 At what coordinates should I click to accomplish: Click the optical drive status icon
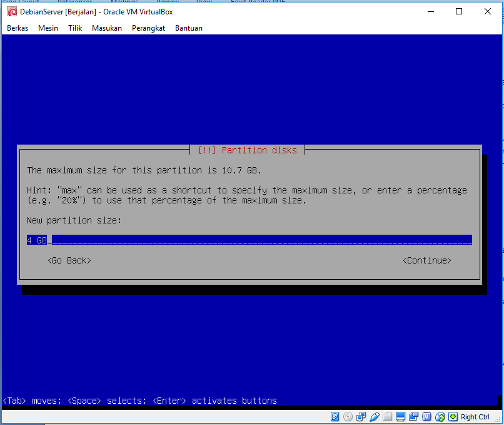coord(348,417)
